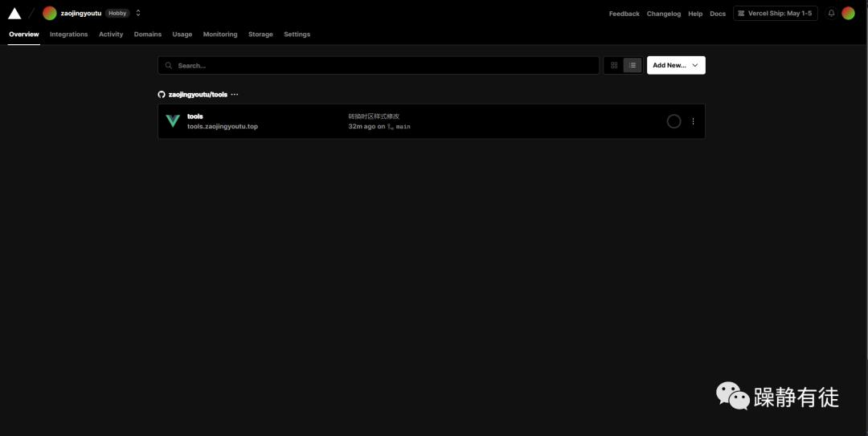The height and width of the screenshot is (436, 868).
Task: Expand the team scope switcher chevrons
Action: (x=138, y=14)
